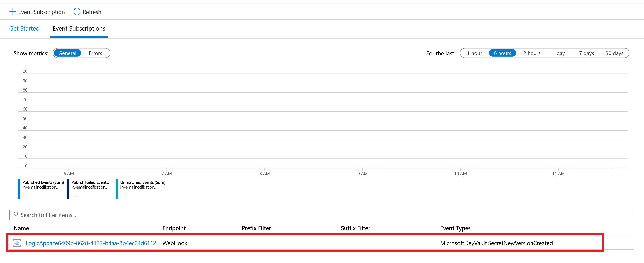Screen dimensions: 644x263
Task: Click the plus icon for Event Subscription
Action: tap(13, 12)
